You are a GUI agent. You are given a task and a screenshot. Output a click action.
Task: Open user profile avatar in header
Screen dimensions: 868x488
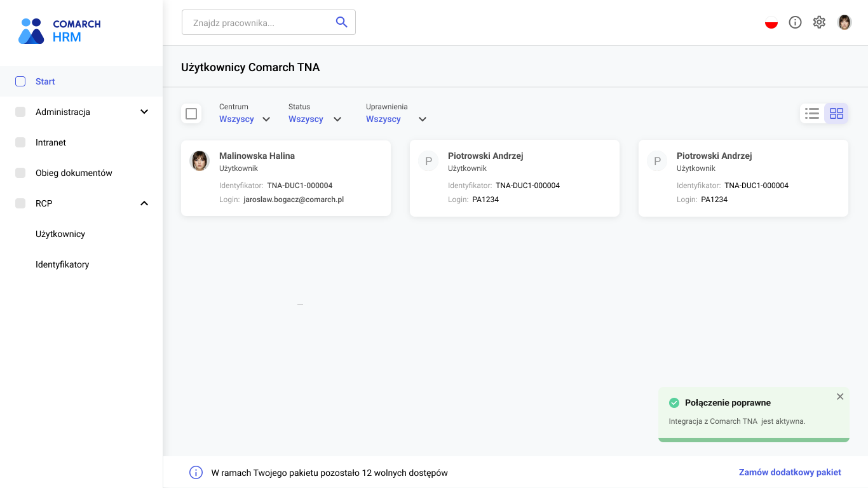pyautogui.click(x=844, y=22)
